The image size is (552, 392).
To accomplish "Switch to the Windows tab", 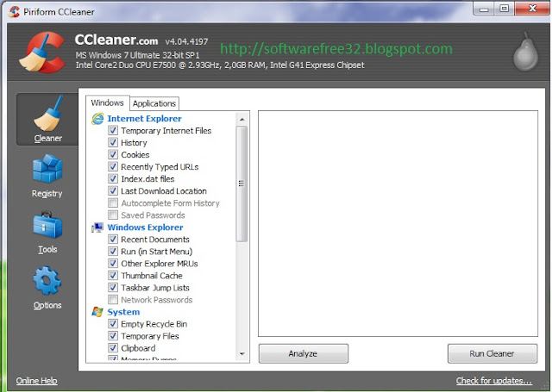I will (107, 103).
